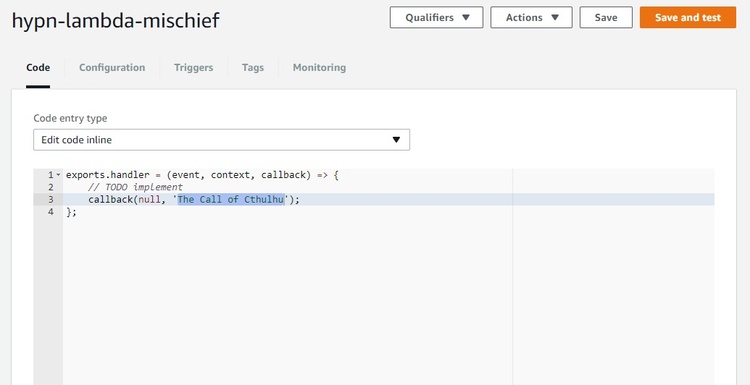Place cursor in highlighted 'The Call of Cthulhu' text
Image resolution: width=750 pixels, height=385 pixels.
(231, 199)
